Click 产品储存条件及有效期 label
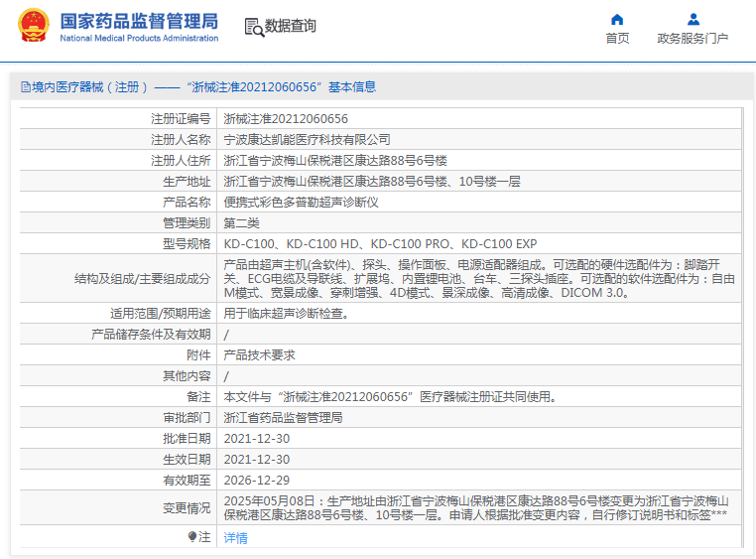The width and height of the screenshot is (756, 559). point(151,335)
